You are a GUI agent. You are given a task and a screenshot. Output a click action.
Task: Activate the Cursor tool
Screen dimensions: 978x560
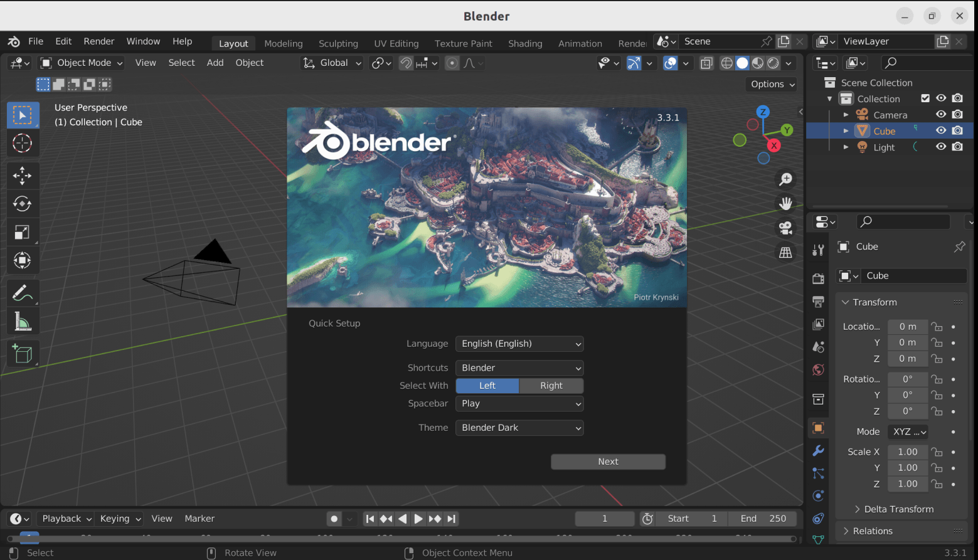pyautogui.click(x=23, y=143)
